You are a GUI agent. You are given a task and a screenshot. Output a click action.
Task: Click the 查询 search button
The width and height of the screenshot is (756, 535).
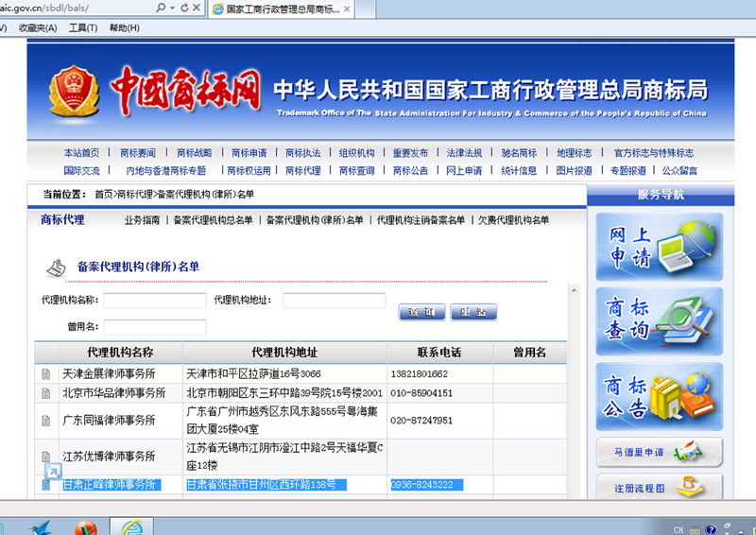[421, 312]
